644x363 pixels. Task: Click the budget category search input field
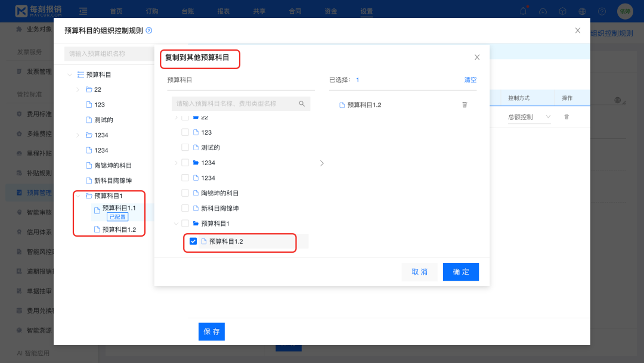[241, 103]
